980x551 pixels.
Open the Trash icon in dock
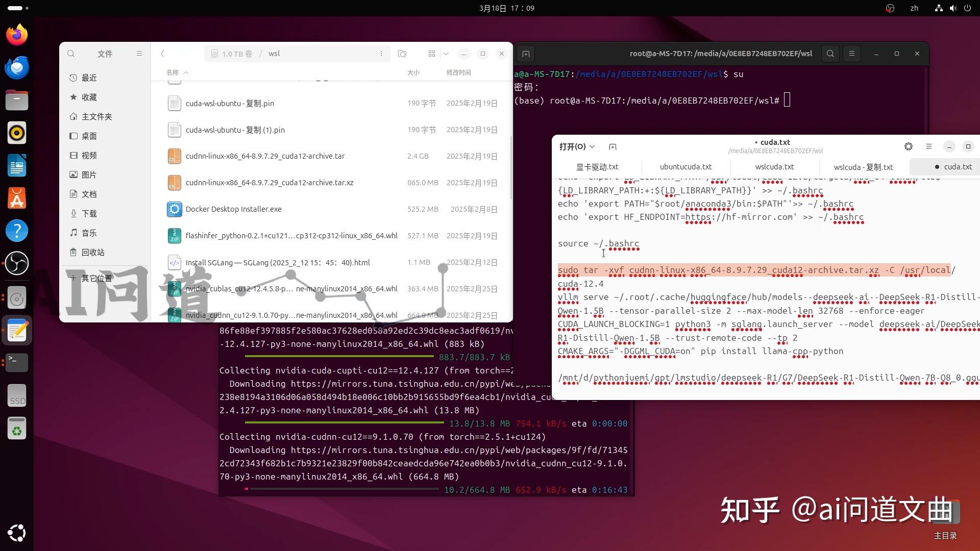[17, 428]
